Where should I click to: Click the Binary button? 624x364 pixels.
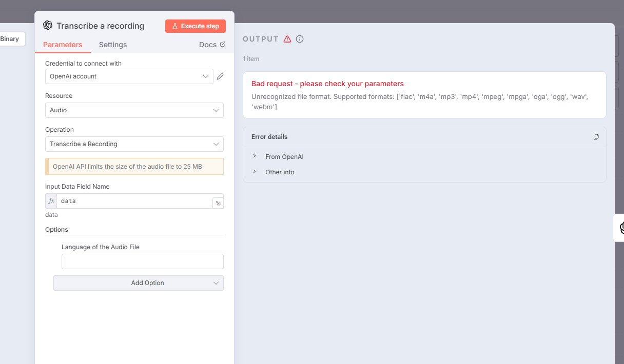[10, 39]
